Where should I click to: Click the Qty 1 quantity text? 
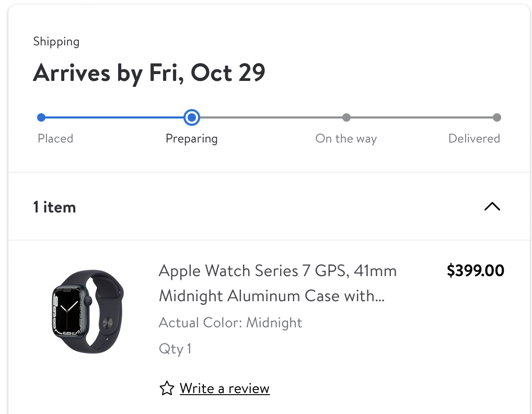pyautogui.click(x=175, y=348)
